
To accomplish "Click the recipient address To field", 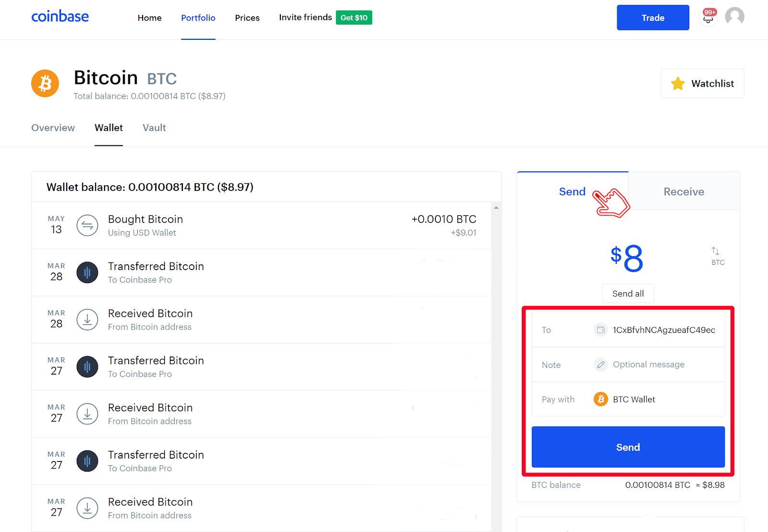I will pyautogui.click(x=628, y=330).
